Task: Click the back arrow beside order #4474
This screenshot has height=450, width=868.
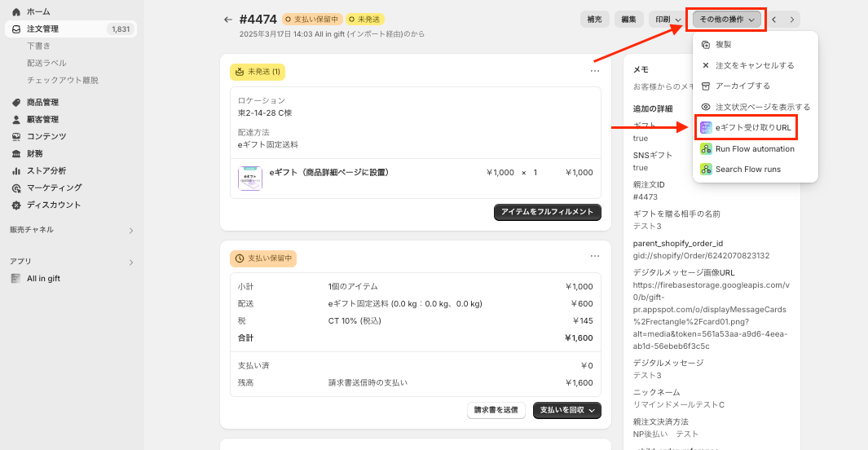Action: coord(228,20)
